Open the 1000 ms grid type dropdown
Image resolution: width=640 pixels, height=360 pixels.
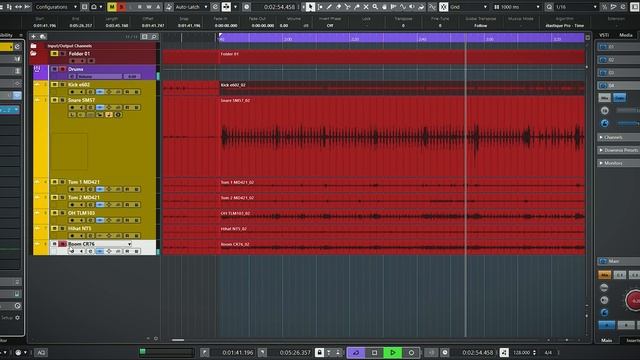(516, 7)
